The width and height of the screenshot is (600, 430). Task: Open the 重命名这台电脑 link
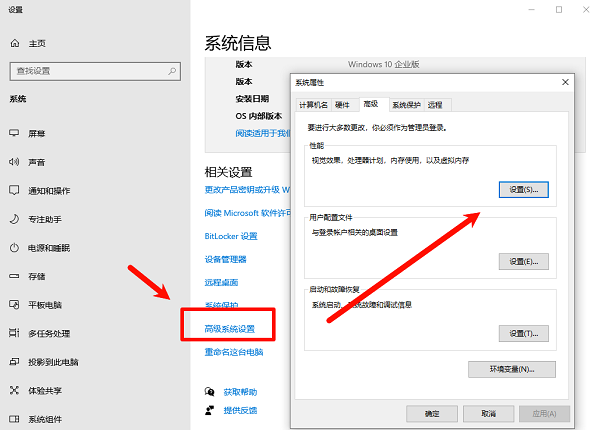[234, 352]
